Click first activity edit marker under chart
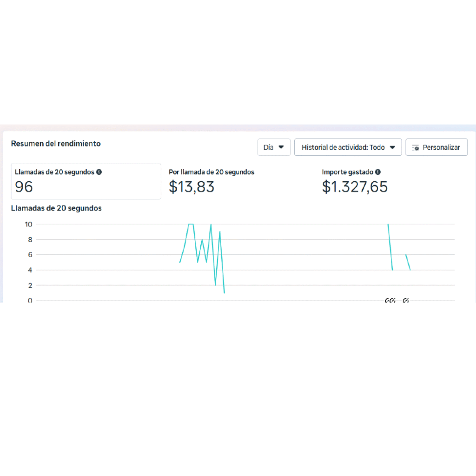This screenshot has width=476, height=476. coord(388,301)
